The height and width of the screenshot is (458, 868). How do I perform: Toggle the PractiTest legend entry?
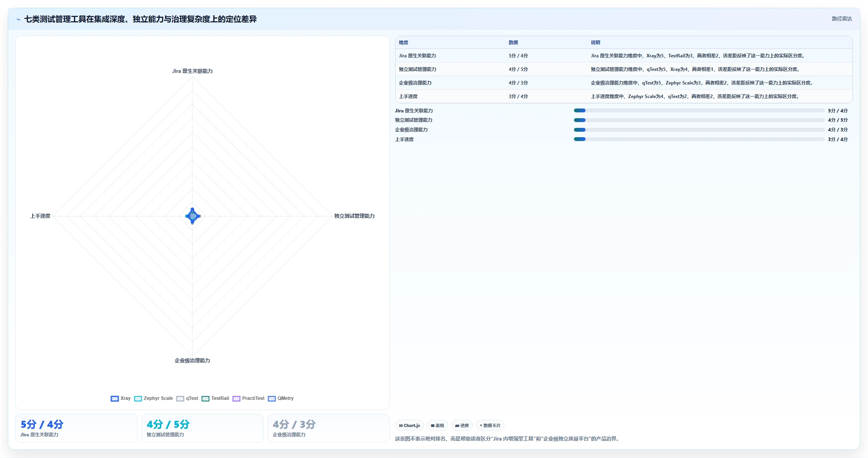coord(248,398)
